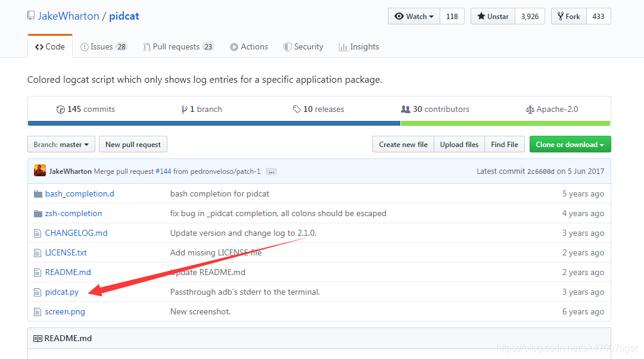The width and height of the screenshot is (644, 359).
Task: Open the 30 contributors link
Action: click(x=435, y=109)
